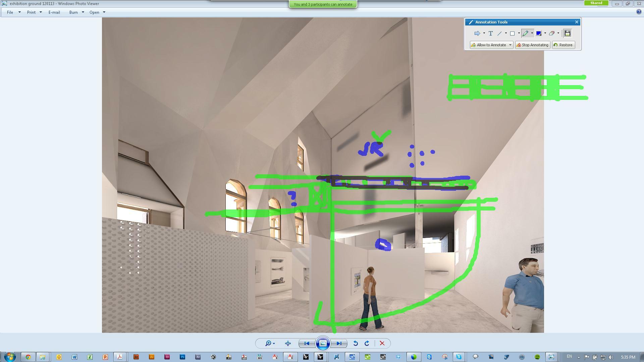Screen dimensions: 644x362
Task: Open Google Chrome from the taskbar
Action: (28, 357)
